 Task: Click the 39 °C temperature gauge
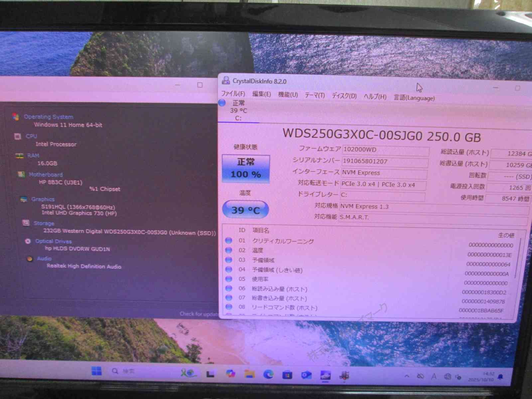(245, 209)
